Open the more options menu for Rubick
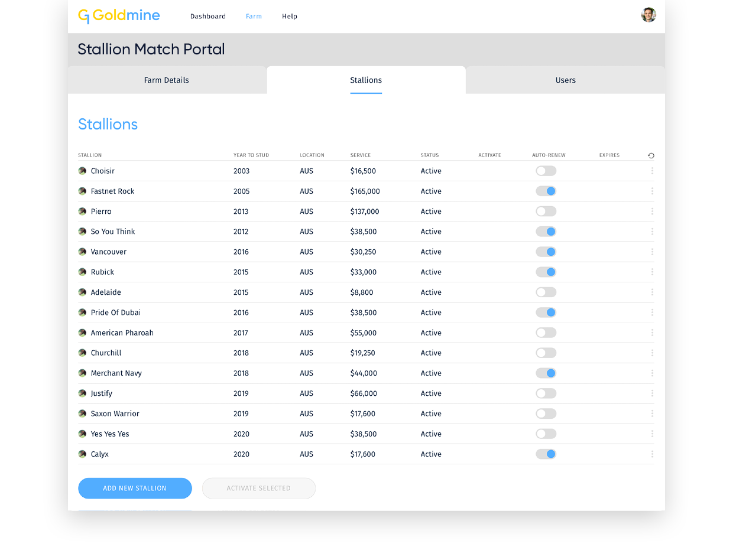The width and height of the screenshot is (733, 560). [652, 272]
